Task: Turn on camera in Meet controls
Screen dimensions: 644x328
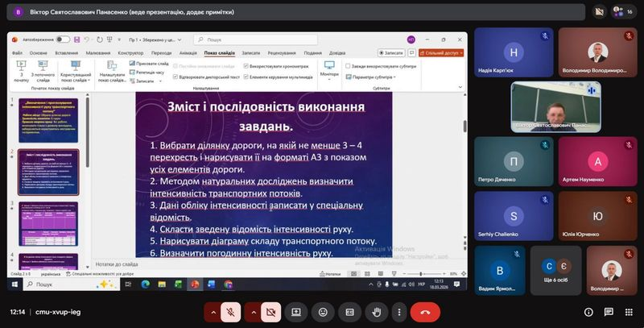Action: click(x=271, y=312)
